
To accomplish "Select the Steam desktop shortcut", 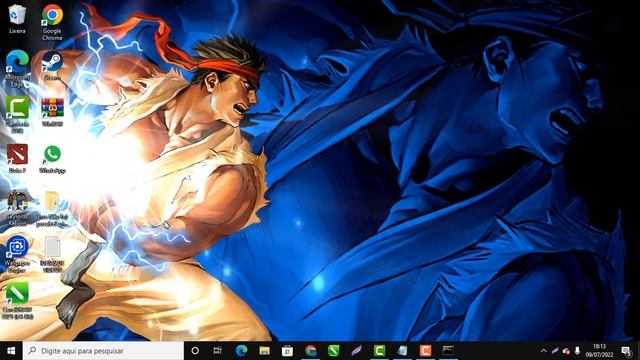I will click(x=52, y=65).
